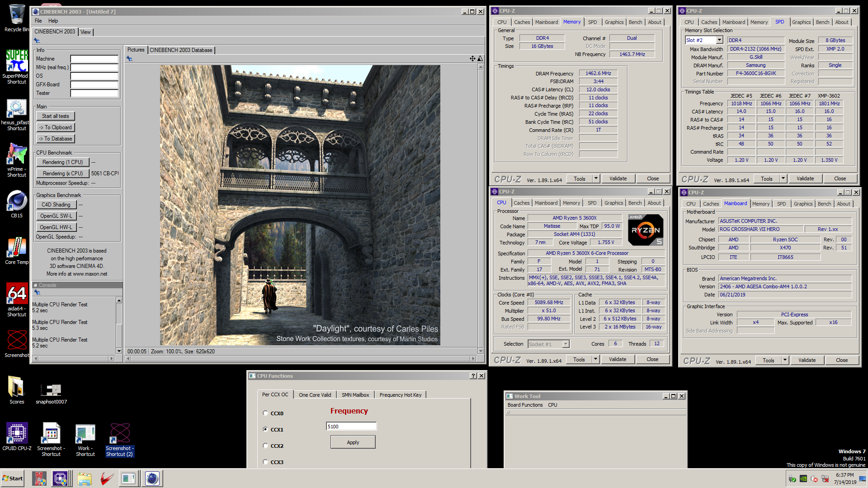The height and width of the screenshot is (488, 868).
Task: Click picture panel vertical scroll-down arrow
Action: click(481, 351)
